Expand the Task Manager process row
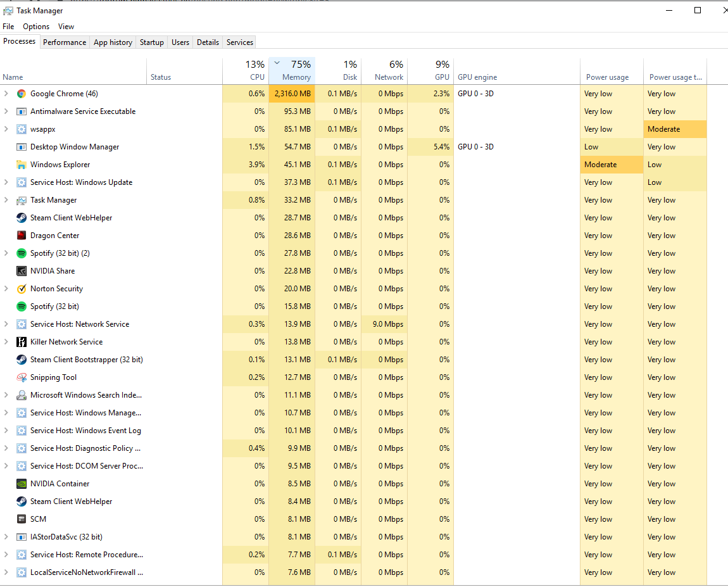 click(x=6, y=199)
